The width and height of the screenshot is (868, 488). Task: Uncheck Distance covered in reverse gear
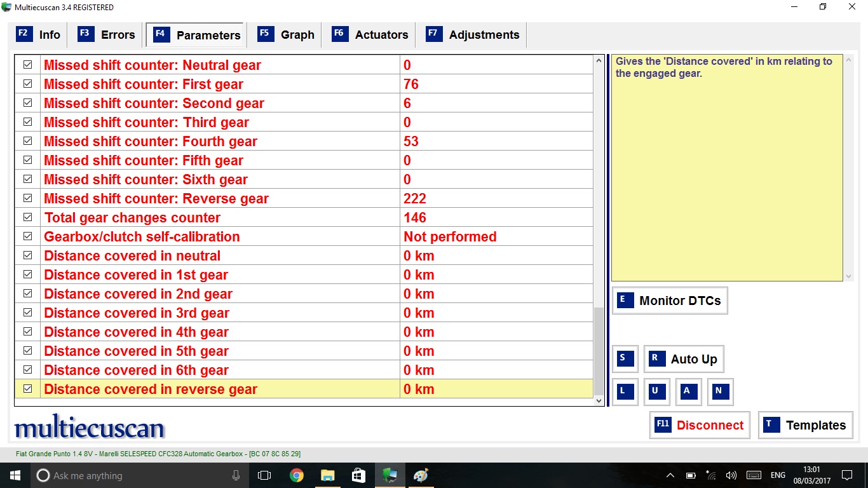[27, 389]
